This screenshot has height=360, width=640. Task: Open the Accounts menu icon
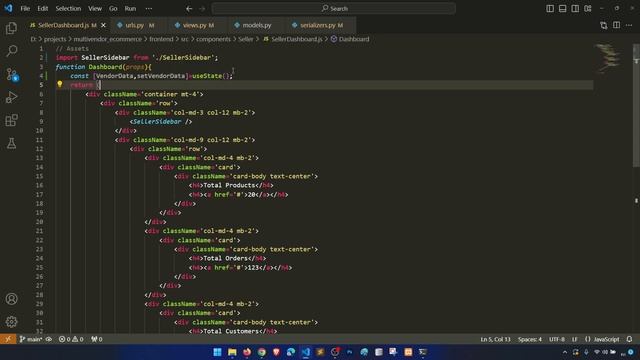(11, 299)
